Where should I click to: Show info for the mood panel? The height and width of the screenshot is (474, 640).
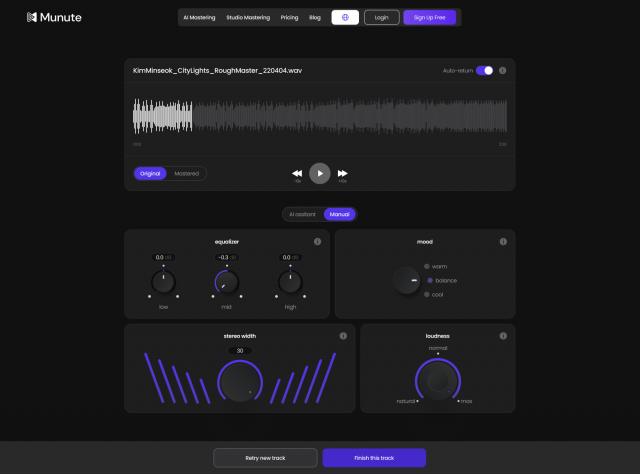(x=503, y=241)
